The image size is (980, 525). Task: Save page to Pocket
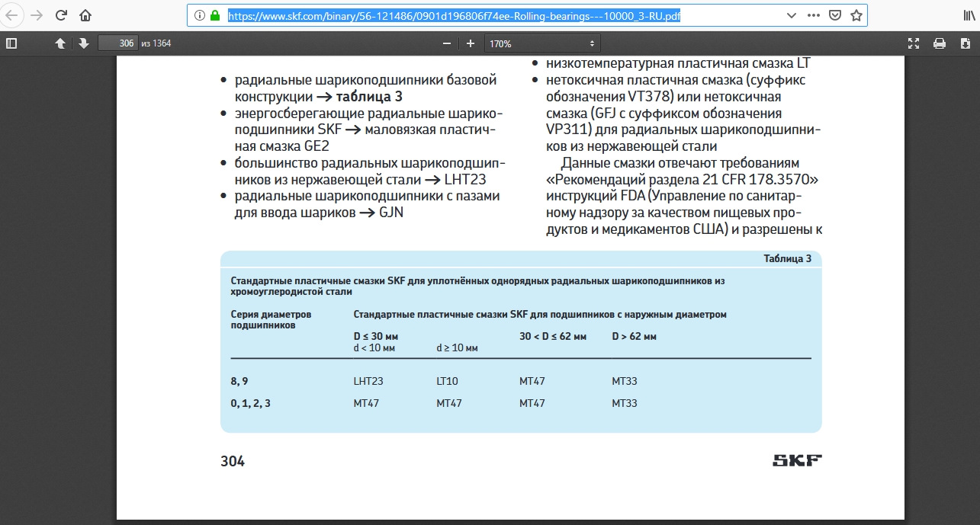834,15
